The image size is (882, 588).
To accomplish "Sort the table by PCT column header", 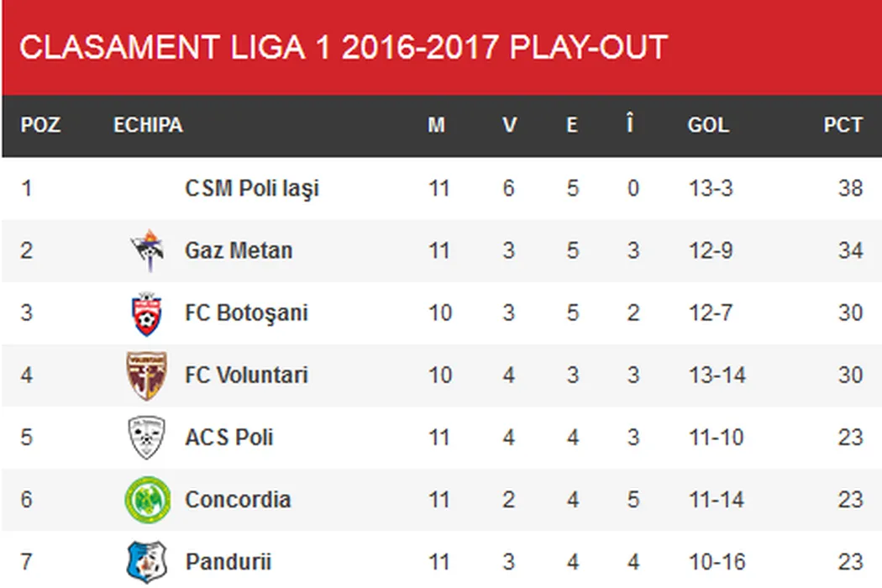I will click(x=843, y=125).
